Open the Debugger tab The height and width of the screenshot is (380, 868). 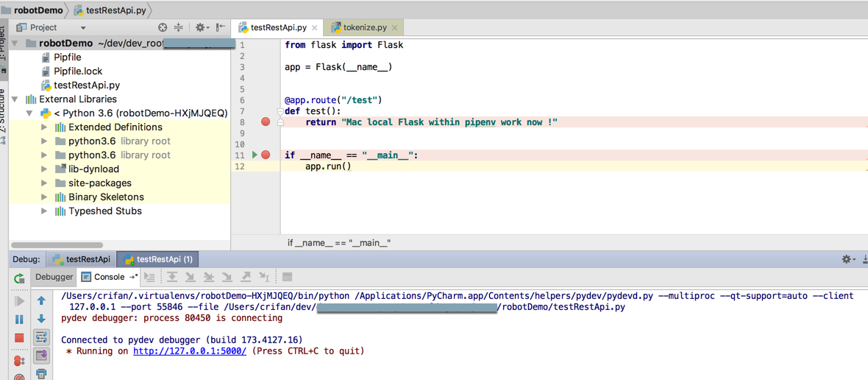(54, 276)
